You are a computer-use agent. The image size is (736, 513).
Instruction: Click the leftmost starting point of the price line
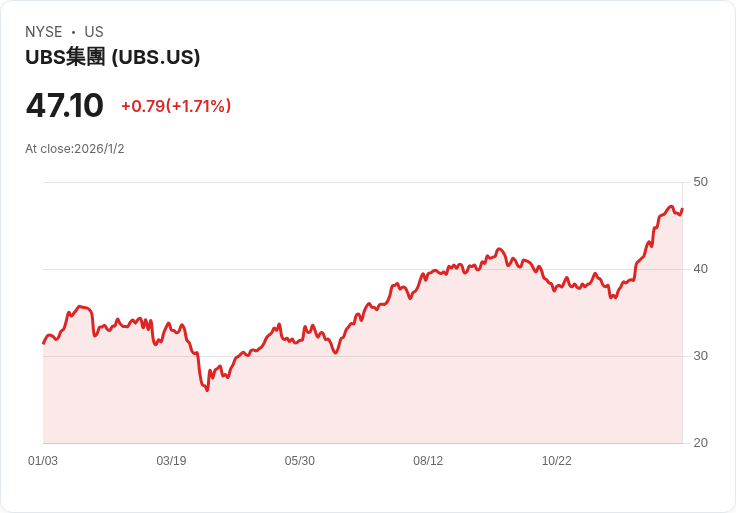44,343
